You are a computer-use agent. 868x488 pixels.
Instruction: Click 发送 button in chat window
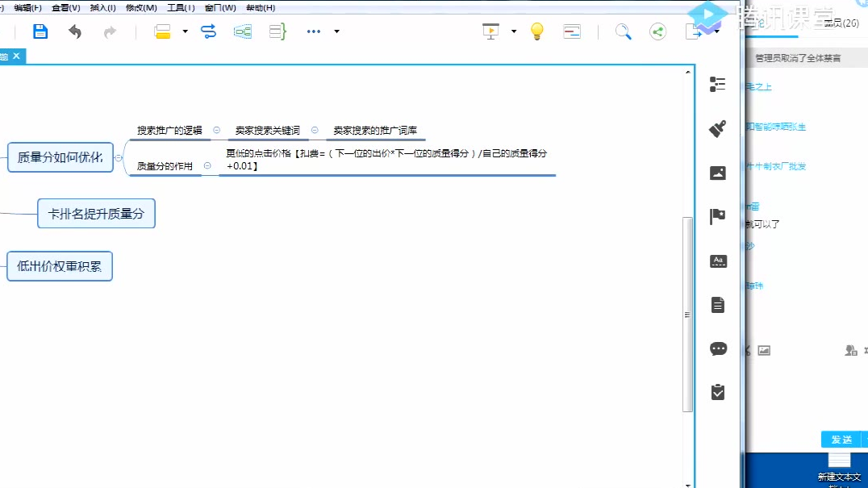pos(841,440)
